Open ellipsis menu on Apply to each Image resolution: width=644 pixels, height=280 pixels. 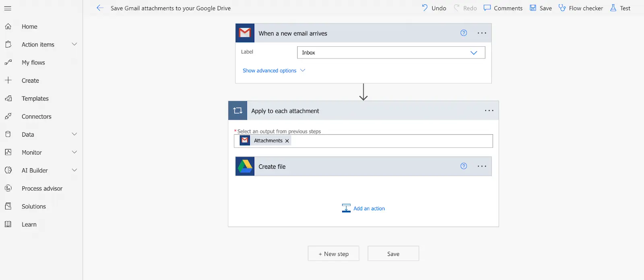tap(489, 111)
